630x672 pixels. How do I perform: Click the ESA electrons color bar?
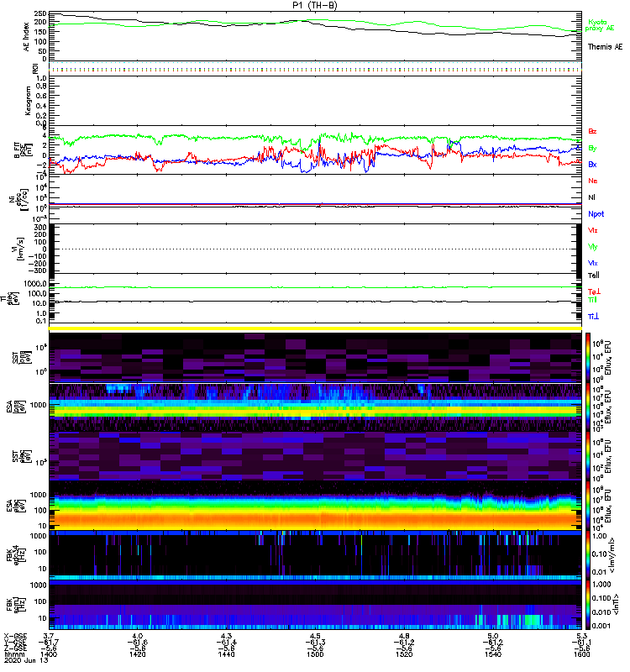click(x=588, y=506)
